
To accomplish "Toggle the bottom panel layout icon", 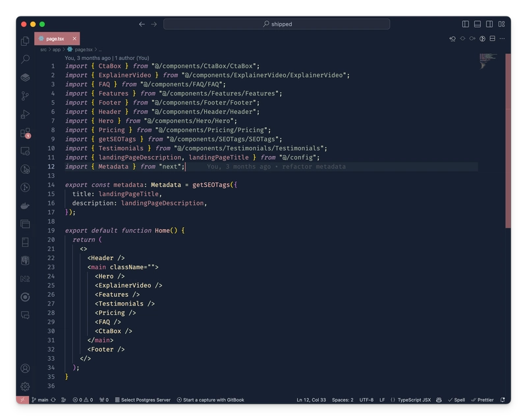I will tap(477, 24).
